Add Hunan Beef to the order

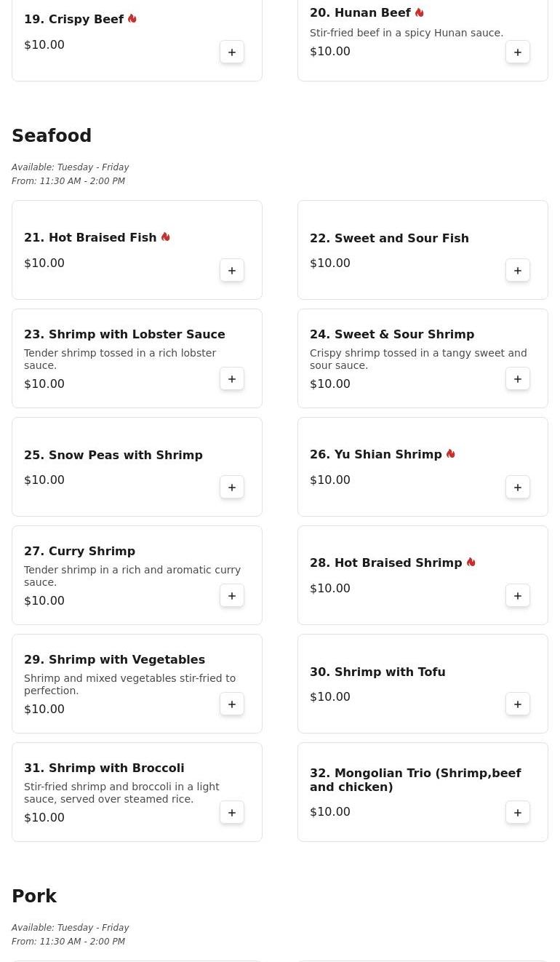click(518, 52)
